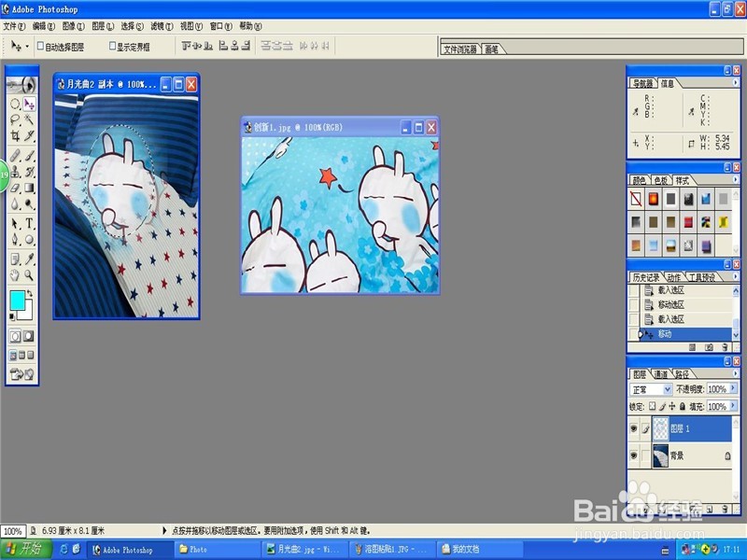Image resolution: width=747 pixels, height=560 pixels.
Task: Select the History Brush tool
Action: [x=29, y=172]
